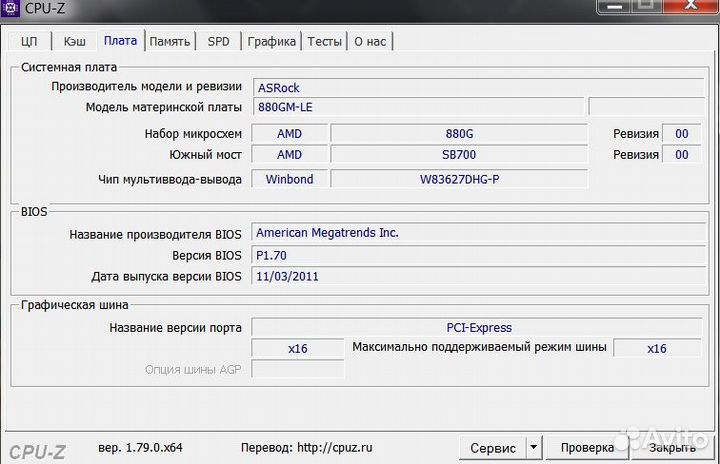Click the Дата выпуска версии BIOS label
This screenshot has height=464, width=720.
tap(166, 277)
